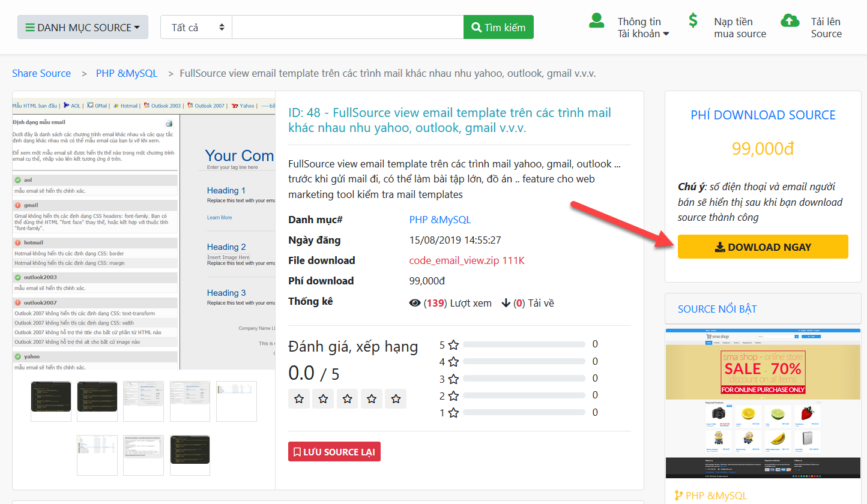Click the Tìm kiếm search button

click(x=498, y=27)
